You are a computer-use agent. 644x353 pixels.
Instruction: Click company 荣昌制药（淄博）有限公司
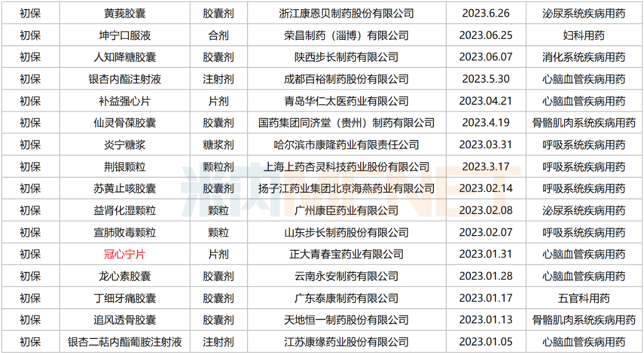346,35
